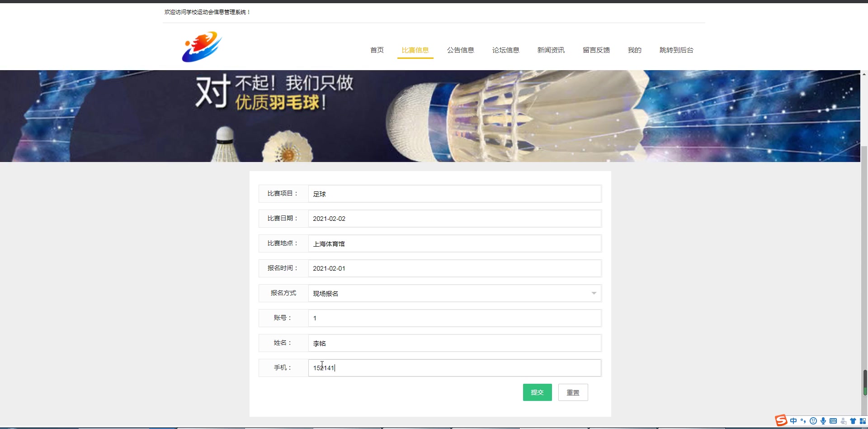Focus the 报名时间 field
The width and height of the screenshot is (868, 429).
click(x=455, y=268)
